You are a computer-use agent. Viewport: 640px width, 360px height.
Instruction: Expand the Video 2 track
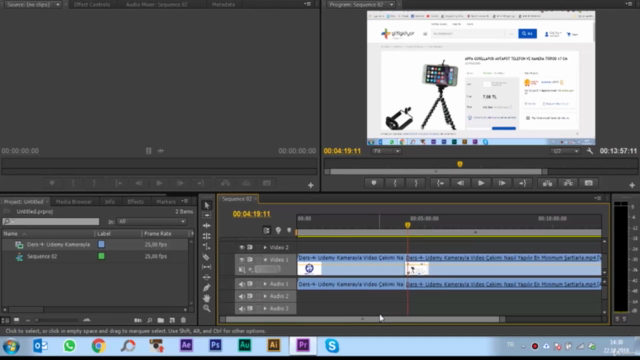pyautogui.click(x=265, y=247)
